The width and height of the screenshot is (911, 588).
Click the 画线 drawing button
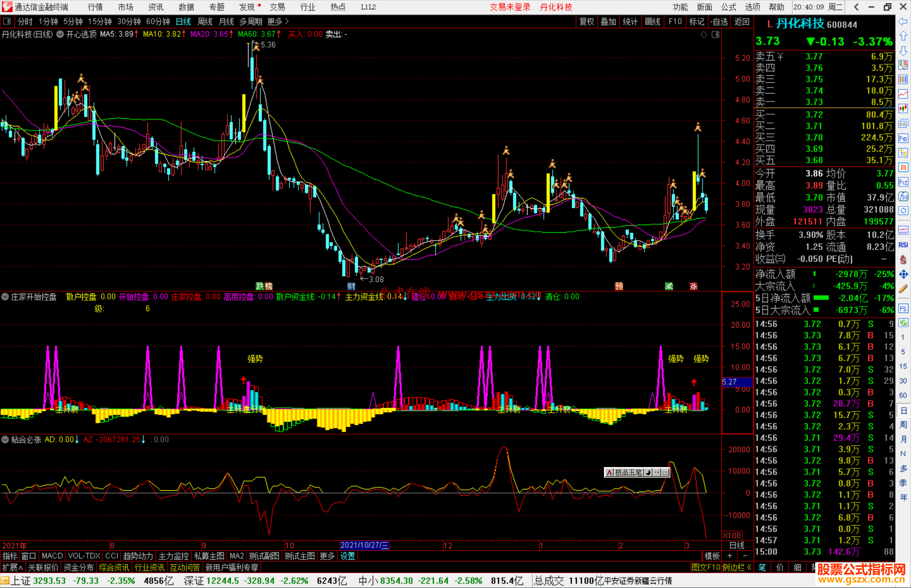(653, 21)
